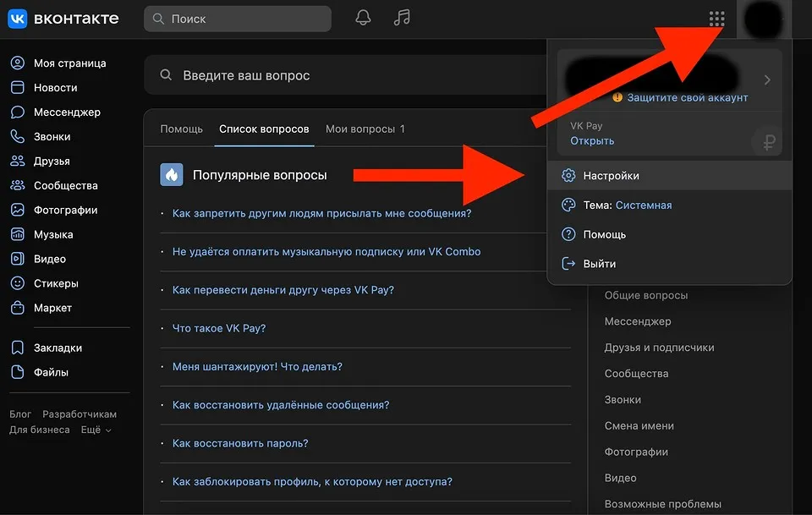Open 'Не удаётся оплатить музыкальную подписку' question

click(x=326, y=251)
